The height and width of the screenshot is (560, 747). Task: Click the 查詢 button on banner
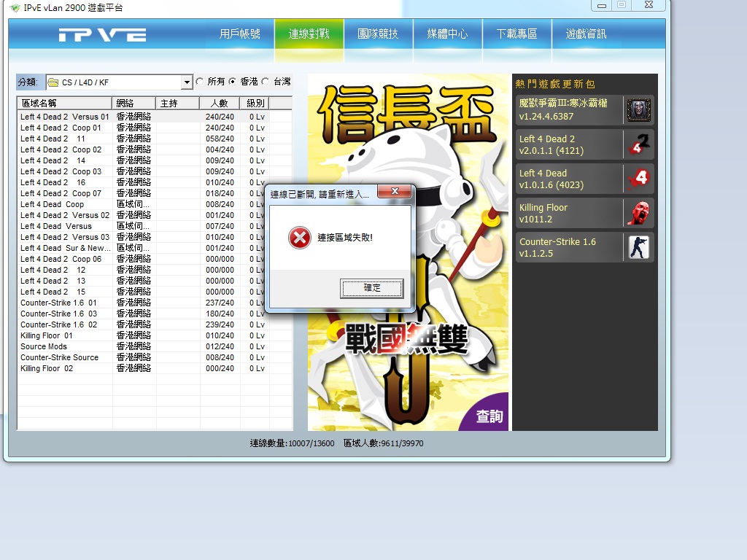click(489, 416)
